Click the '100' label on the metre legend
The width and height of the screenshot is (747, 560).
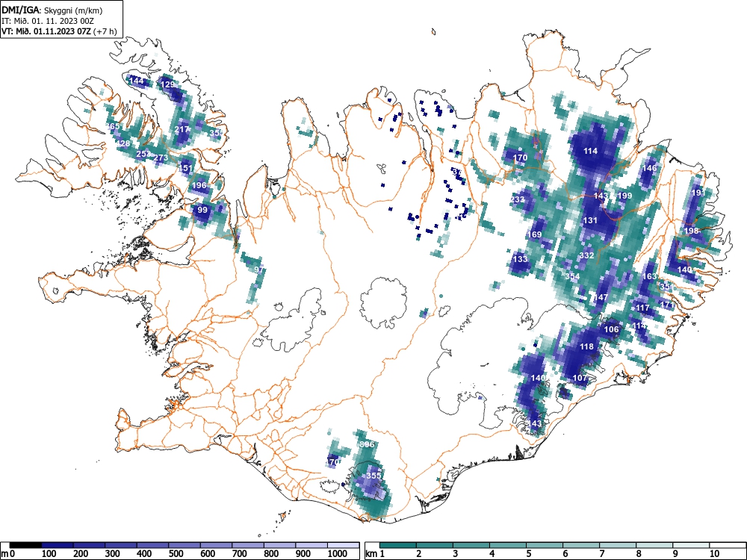coord(49,554)
